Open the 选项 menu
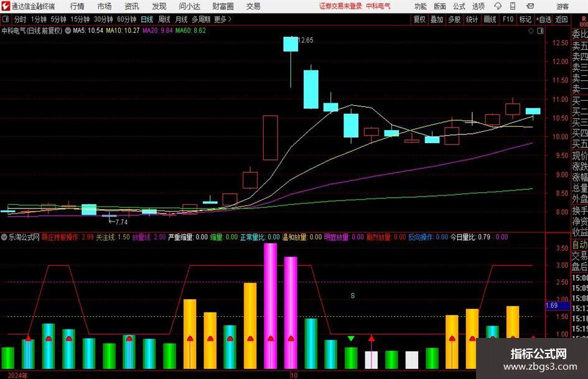Viewport: 588px width, 379px height. click(x=478, y=6)
